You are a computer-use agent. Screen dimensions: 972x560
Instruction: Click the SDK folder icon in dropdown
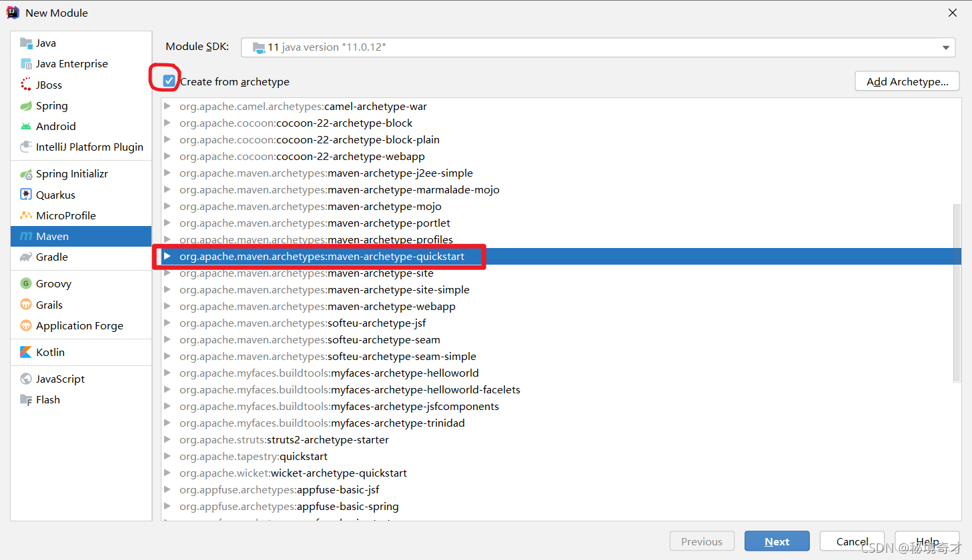[259, 47]
